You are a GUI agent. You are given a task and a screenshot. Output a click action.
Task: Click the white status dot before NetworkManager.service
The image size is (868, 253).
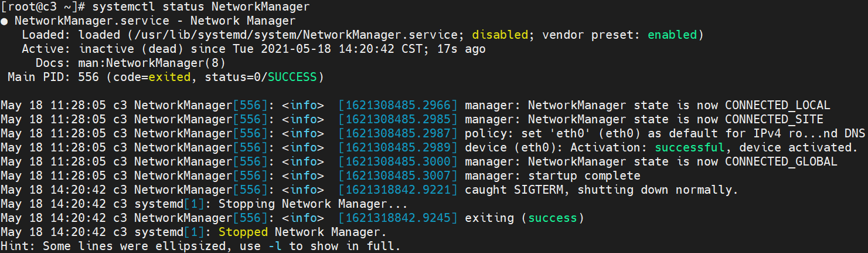(5, 21)
